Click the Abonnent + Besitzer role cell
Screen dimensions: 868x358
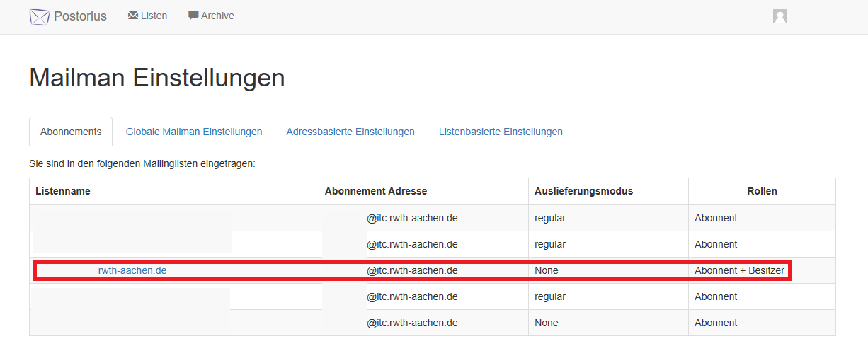pyautogui.click(x=739, y=270)
